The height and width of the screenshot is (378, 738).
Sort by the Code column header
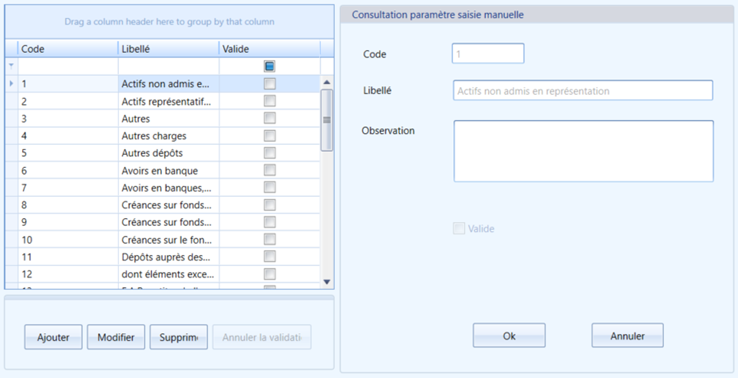68,48
